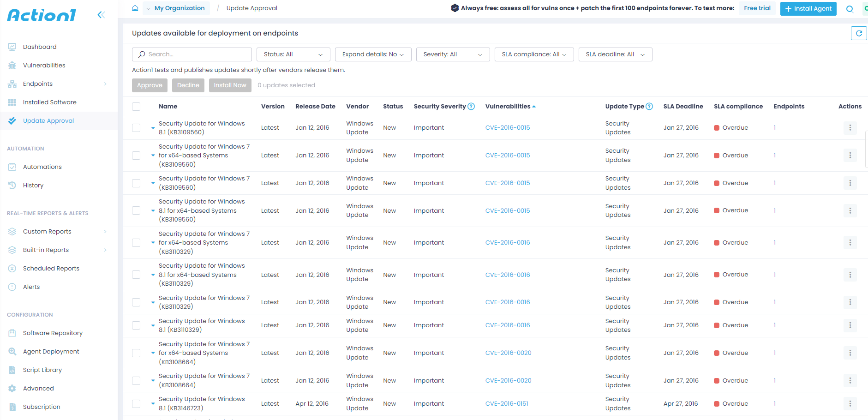The height and width of the screenshot is (420, 868).
Task: Open Expand details: No dropdown
Action: click(373, 54)
